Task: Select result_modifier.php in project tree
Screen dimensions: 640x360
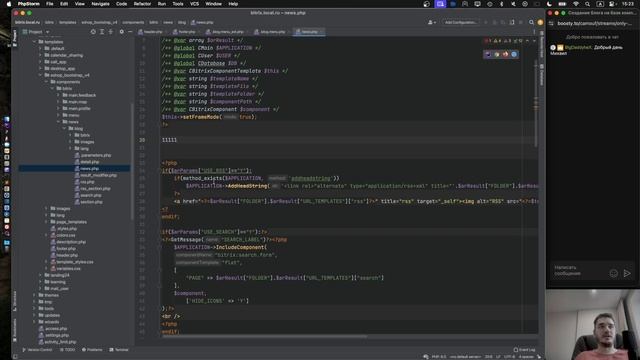Action: coord(96,176)
